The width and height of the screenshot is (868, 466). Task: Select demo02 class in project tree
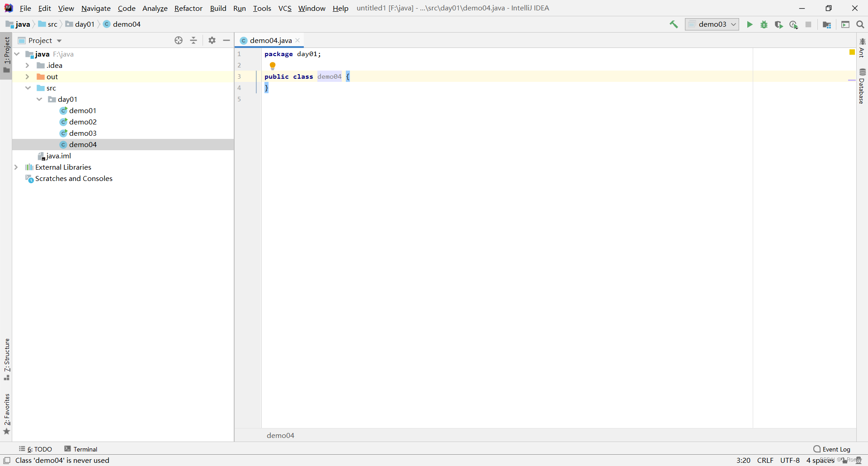83,122
